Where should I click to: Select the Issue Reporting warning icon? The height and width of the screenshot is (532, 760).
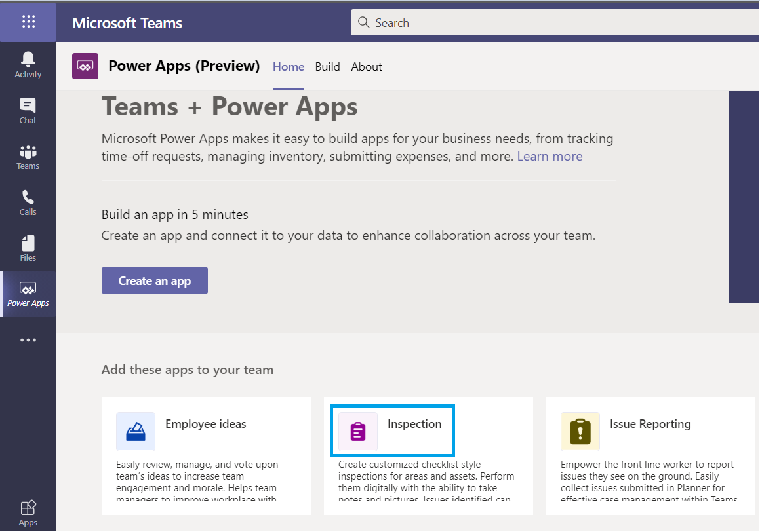click(580, 432)
